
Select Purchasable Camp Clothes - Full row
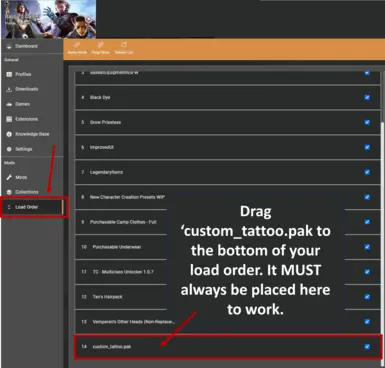click(227, 222)
